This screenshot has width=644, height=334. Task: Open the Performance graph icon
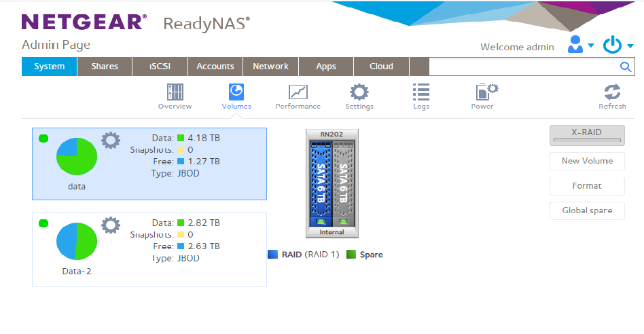(x=298, y=92)
